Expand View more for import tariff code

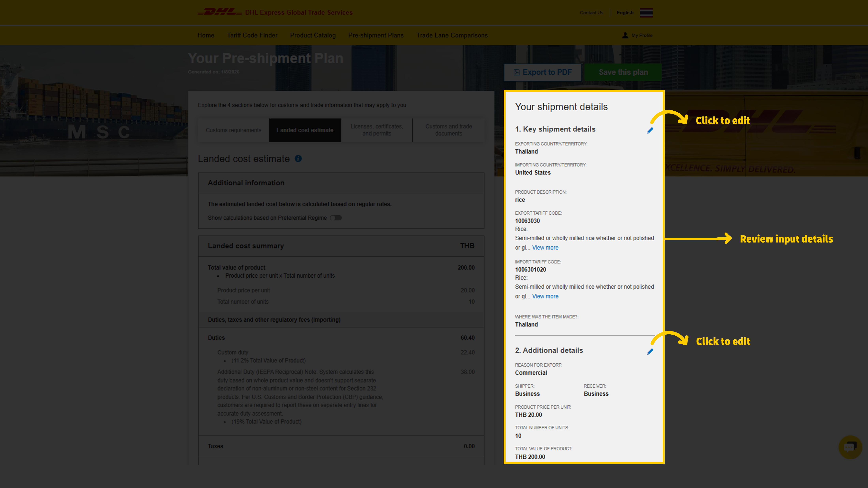[x=545, y=296]
